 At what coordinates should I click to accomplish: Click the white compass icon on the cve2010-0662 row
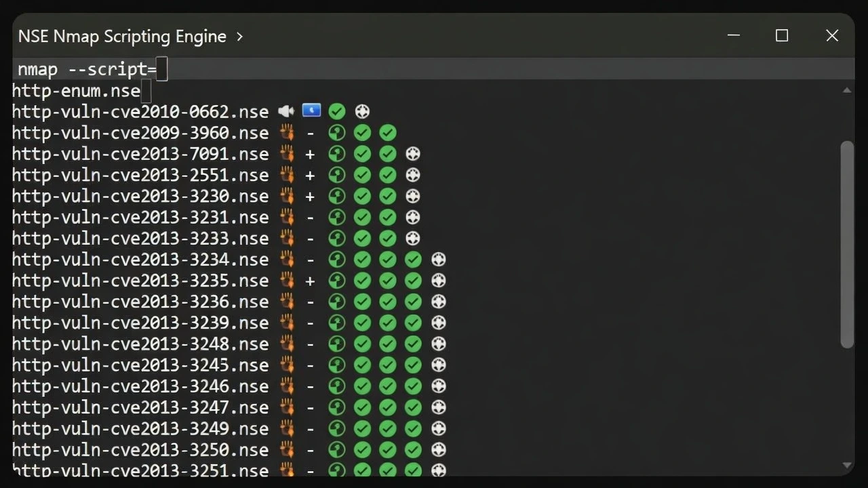point(362,111)
